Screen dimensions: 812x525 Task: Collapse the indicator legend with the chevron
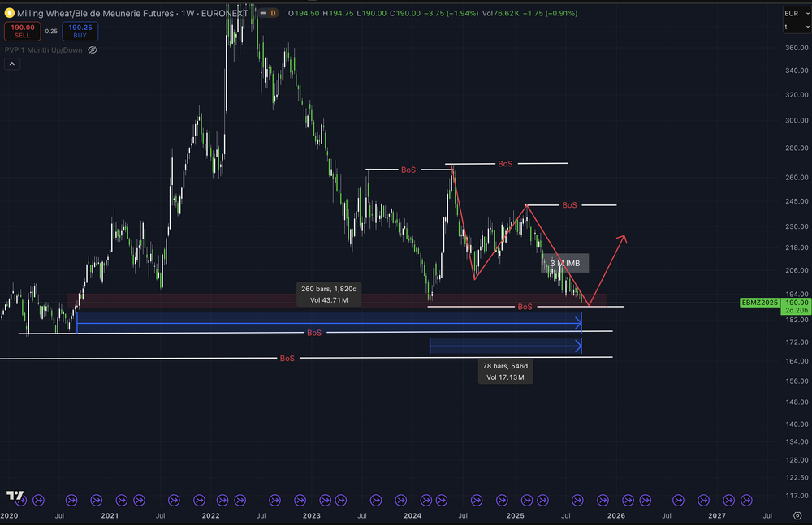pyautogui.click(x=12, y=64)
